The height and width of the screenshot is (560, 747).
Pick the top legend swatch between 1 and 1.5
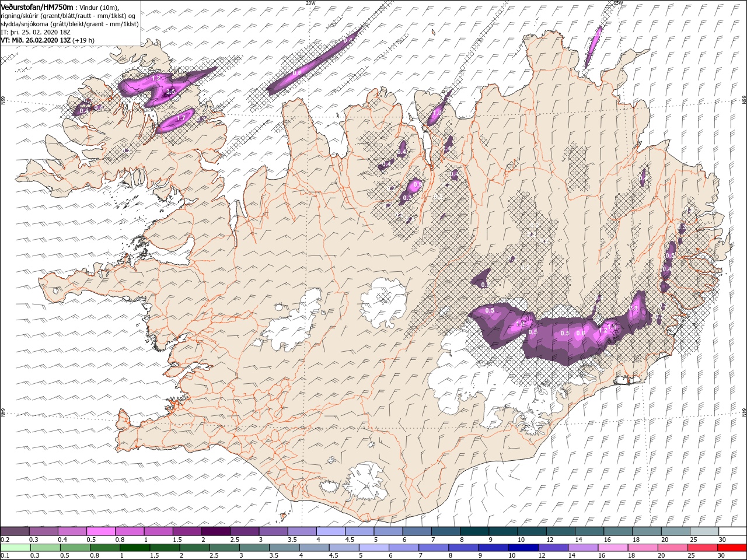pyautogui.click(x=158, y=531)
